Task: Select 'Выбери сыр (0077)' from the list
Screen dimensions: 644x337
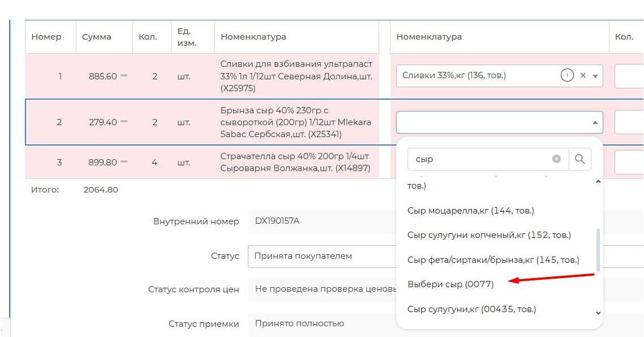Action: (450, 284)
